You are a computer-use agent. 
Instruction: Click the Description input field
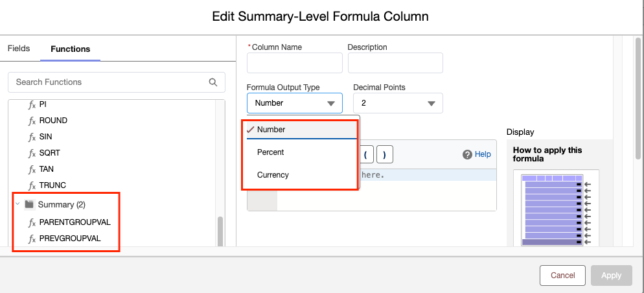[x=395, y=63]
